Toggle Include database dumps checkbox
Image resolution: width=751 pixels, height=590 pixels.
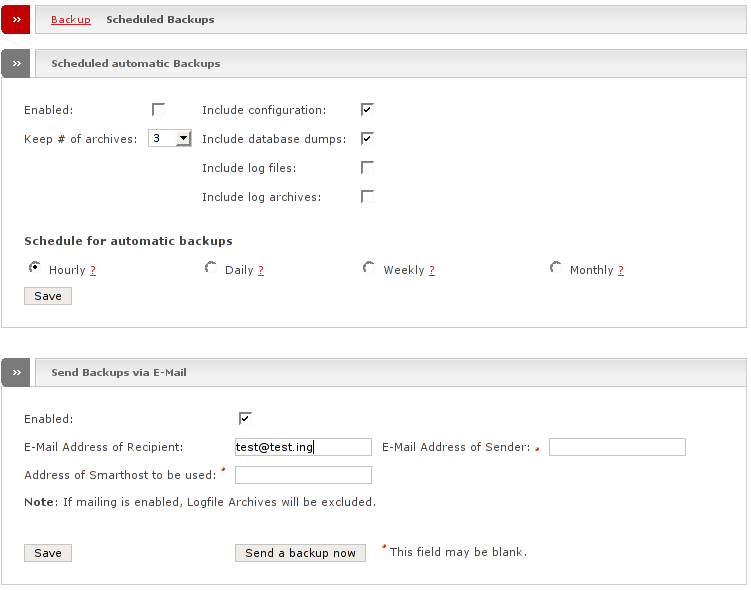click(367, 138)
